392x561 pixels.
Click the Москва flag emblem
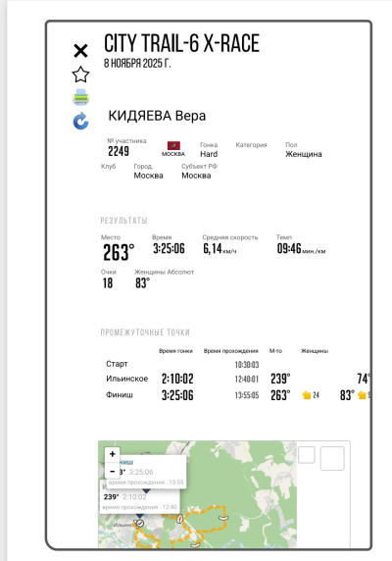point(173,145)
